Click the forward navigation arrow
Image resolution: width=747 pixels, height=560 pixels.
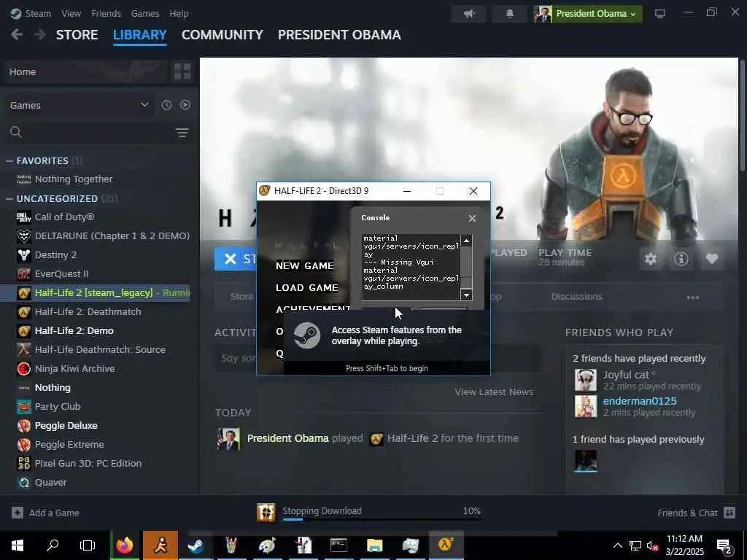pos(40,34)
